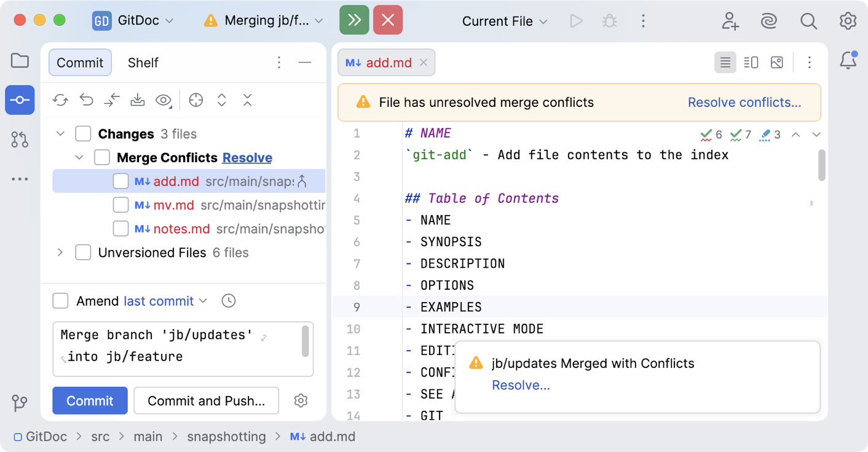This screenshot has width=868, height=452.
Task: Check the Merge Conflicts checkbox
Action: coord(102,158)
